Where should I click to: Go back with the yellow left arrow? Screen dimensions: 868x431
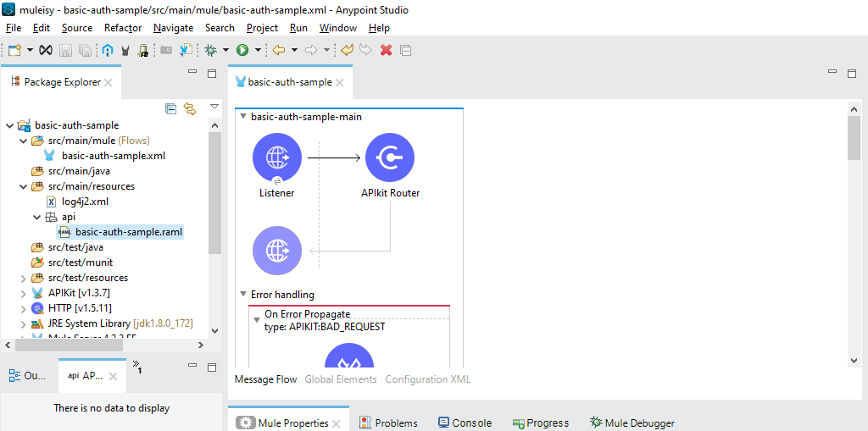click(278, 50)
